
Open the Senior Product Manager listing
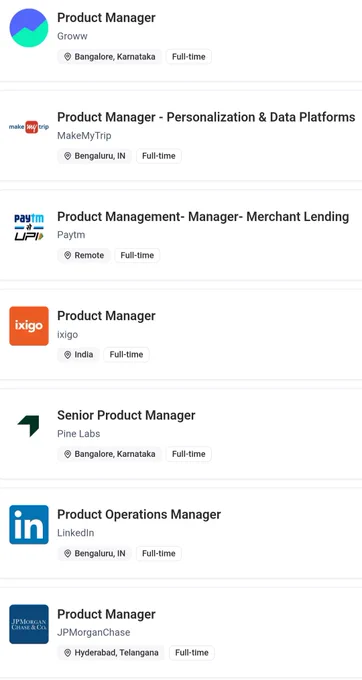pyautogui.click(x=126, y=415)
